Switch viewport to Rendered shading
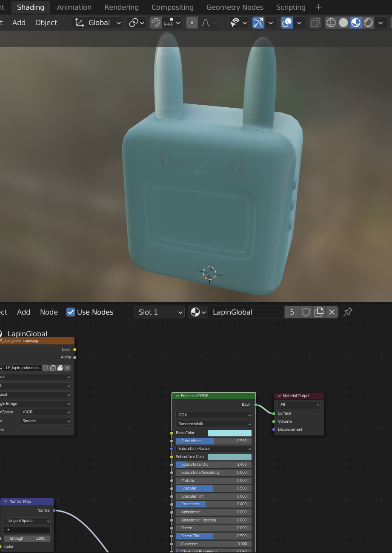The image size is (392, 553). click(368, 23)
